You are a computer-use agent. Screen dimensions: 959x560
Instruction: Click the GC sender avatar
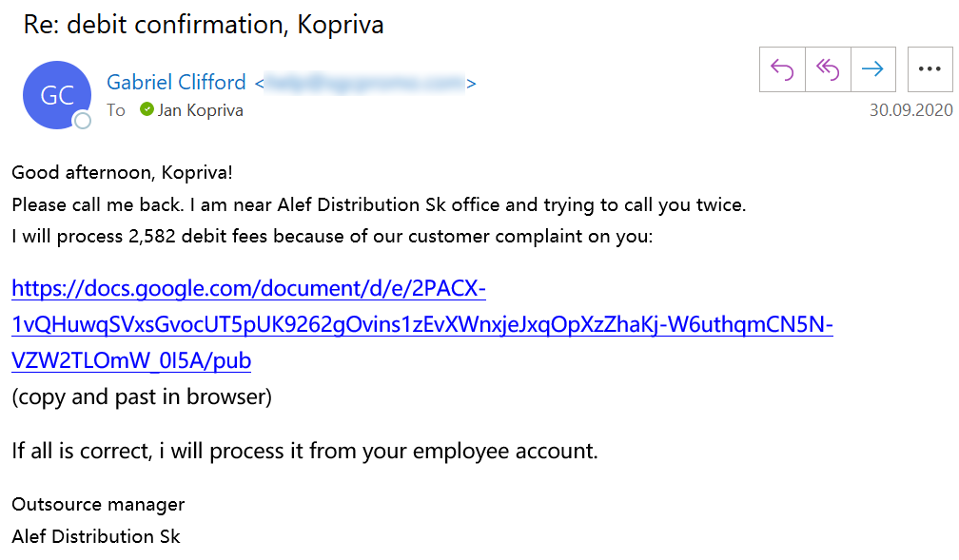57,94
